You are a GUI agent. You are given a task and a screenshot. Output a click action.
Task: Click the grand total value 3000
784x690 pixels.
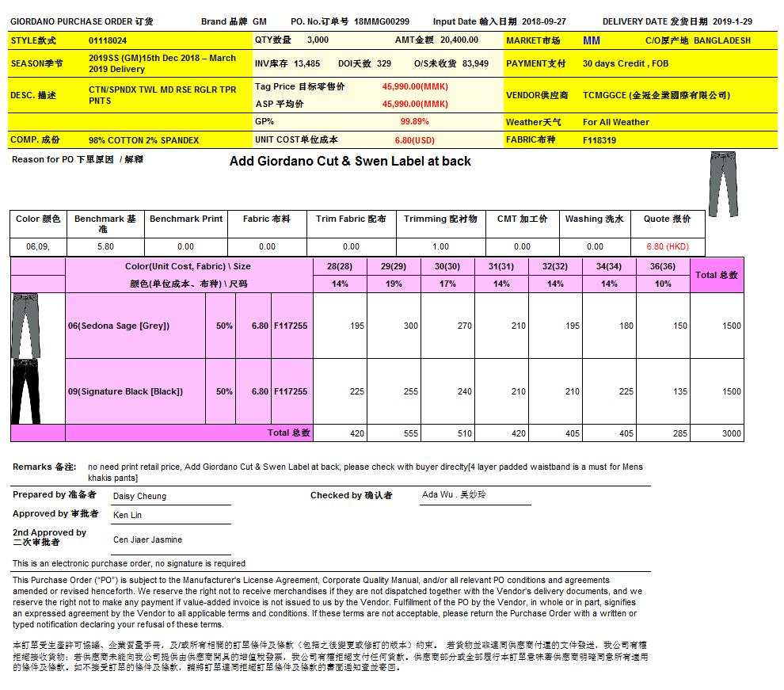tap(731, 433)
